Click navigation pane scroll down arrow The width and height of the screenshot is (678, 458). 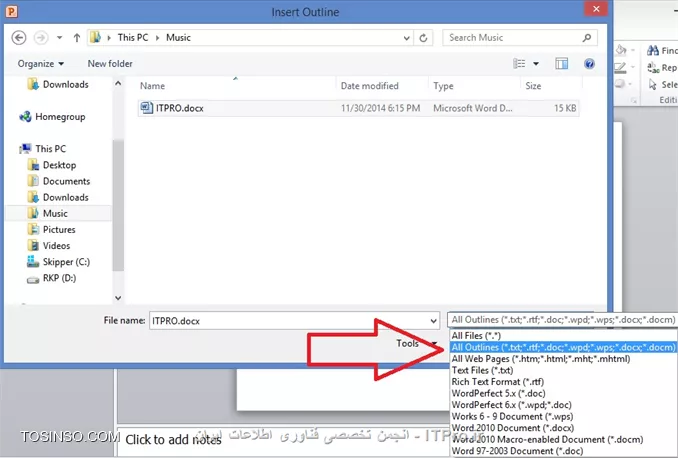pos(118,298)
